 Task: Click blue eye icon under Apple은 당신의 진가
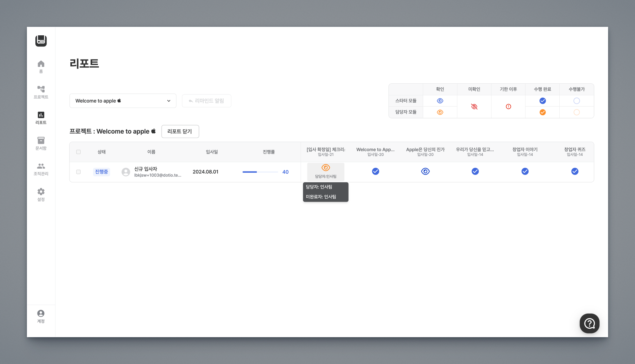pyautogui.click(x=425, y=171)
